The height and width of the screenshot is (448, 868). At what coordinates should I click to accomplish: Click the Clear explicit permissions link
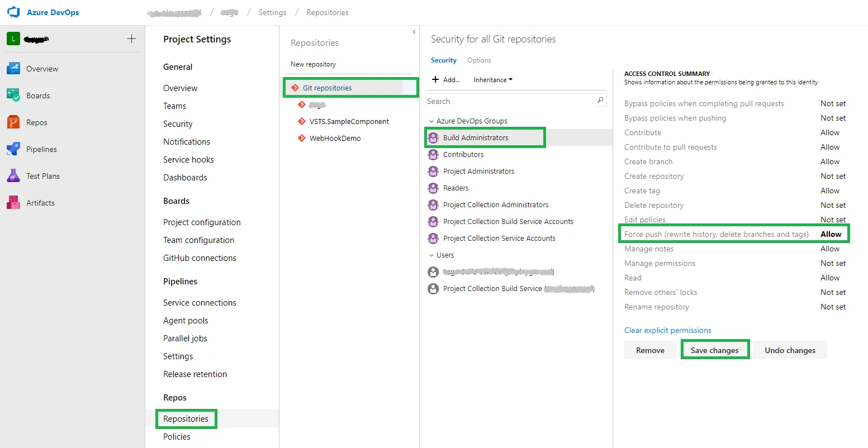tap(667, 330)
